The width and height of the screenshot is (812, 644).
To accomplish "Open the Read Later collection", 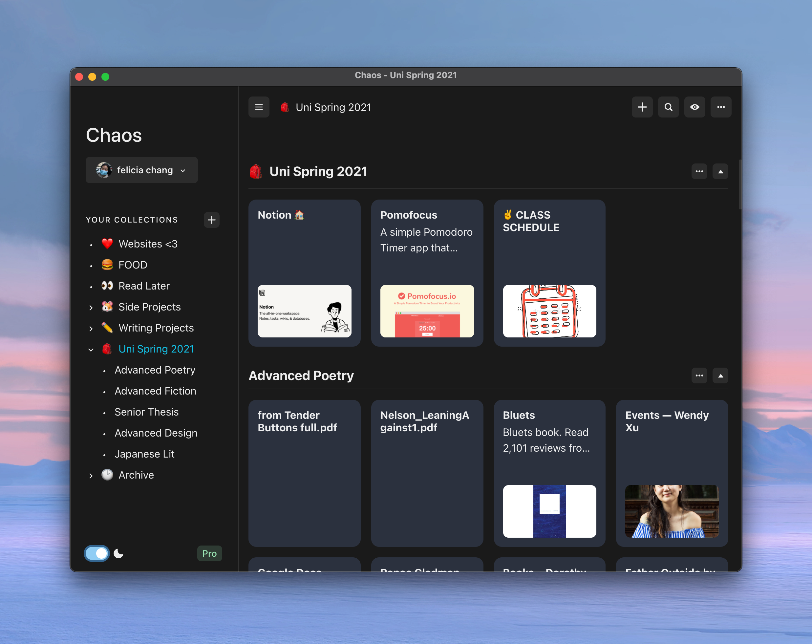I will pyautogui.click(x=144, y=286).
